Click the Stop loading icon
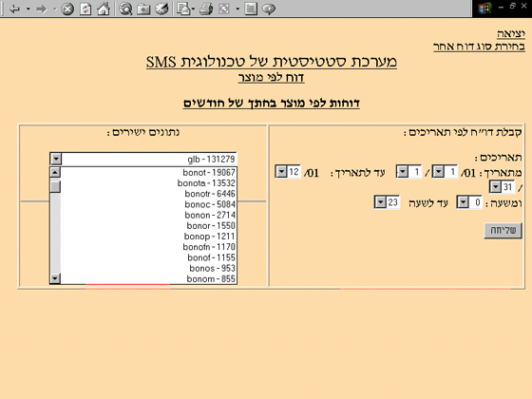Screen dimensions: 532x399 (x=67, y=9)
